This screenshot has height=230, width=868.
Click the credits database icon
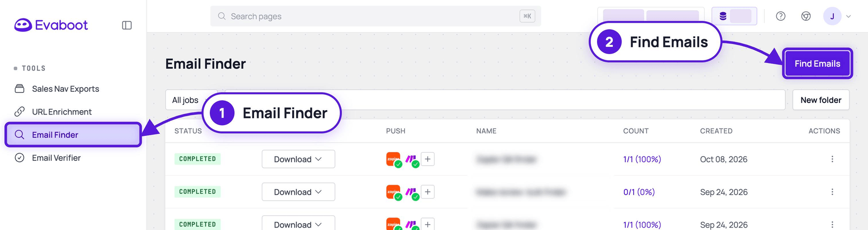723,16
